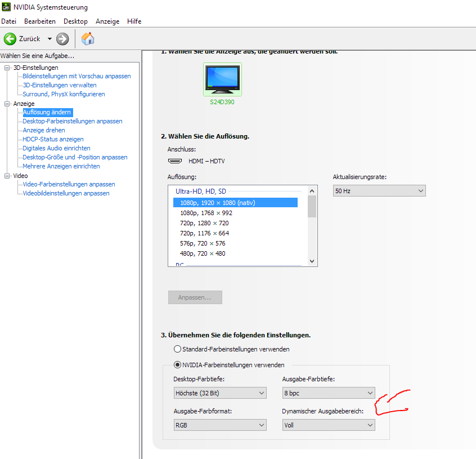Click the Ultra-HD, HD, SD group header

click(x=201, y=191)
